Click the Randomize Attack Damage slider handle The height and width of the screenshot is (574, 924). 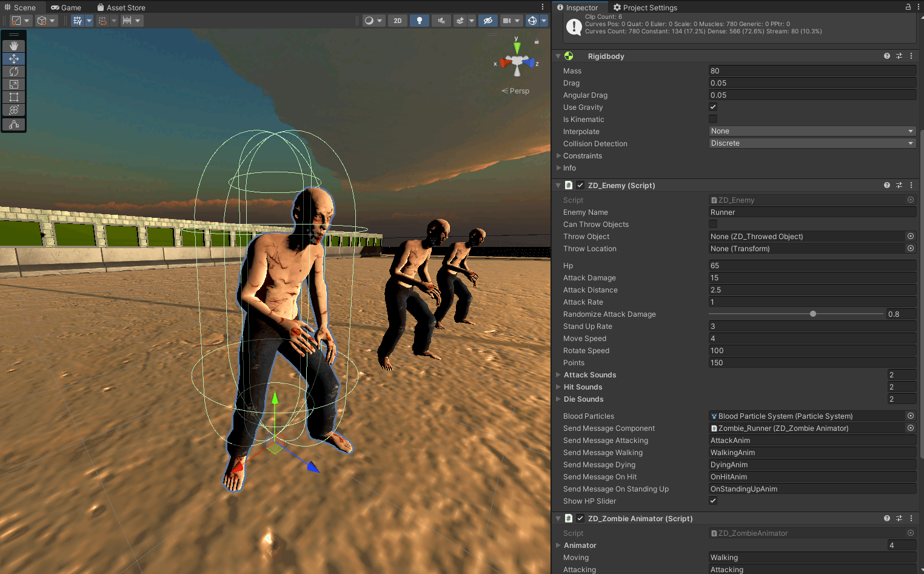(813, 314)
